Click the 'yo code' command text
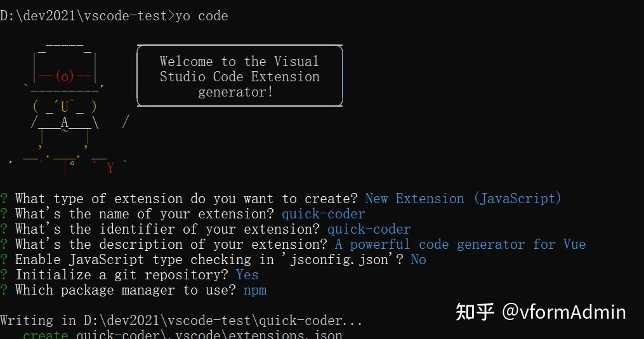This screenshot has width=644, height=339. pos(202,16)
